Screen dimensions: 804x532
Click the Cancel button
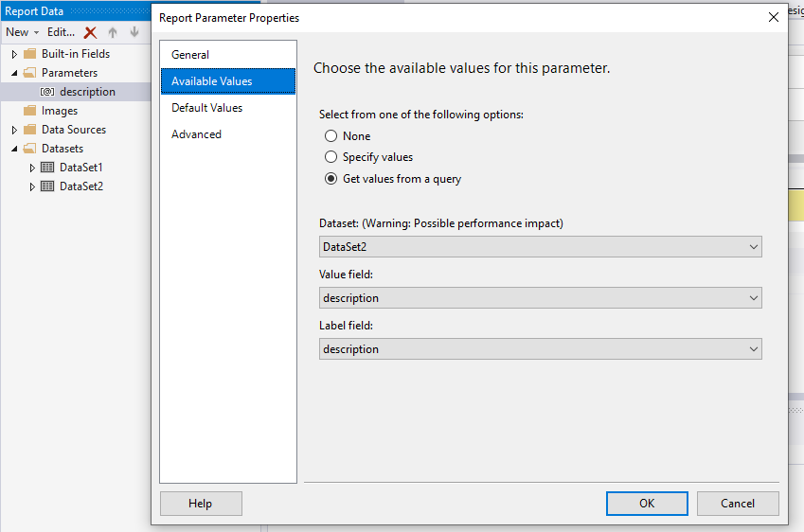pyautogui.click(x=738, y=504)
